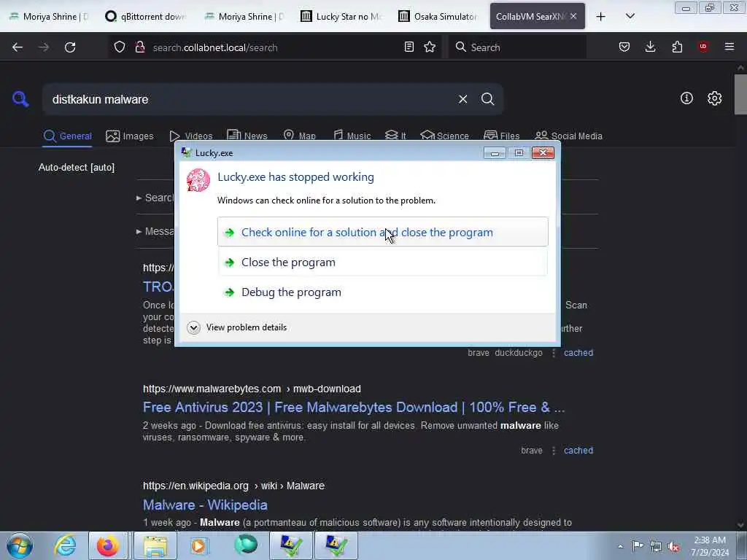The width and height of the screenshot is (747, 560).
Task: Switch to Firefox in the taskbar
Action: coord(108,545)
